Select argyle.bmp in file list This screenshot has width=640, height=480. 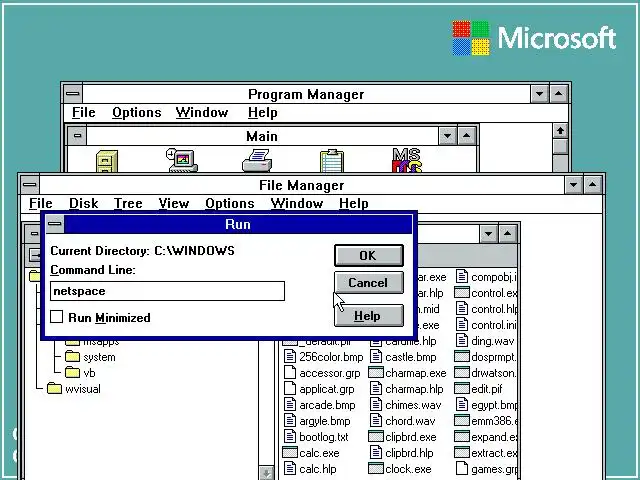click(x=324, y=420)
